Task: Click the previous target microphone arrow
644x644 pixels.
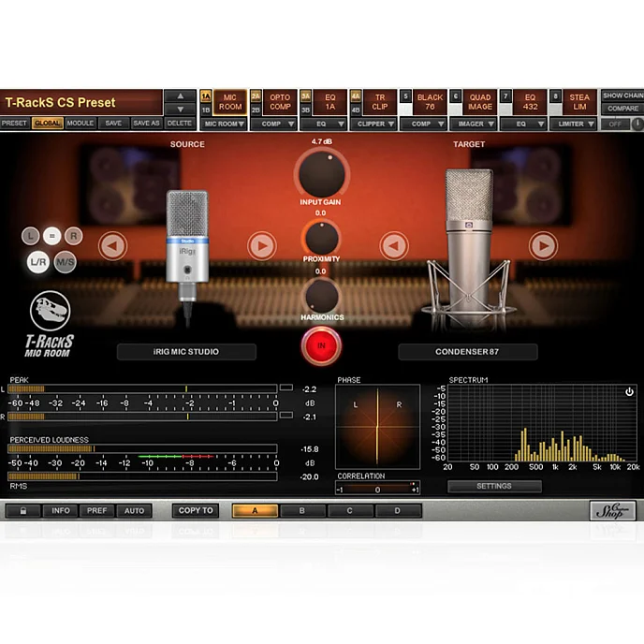Action: click(x=393, y=246)
